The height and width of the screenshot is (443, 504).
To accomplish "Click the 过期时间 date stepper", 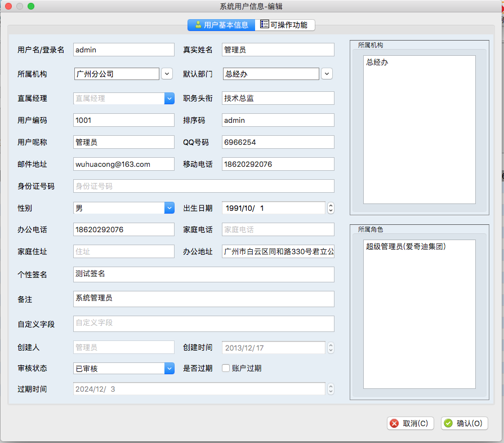I will [x=331, y=389].
